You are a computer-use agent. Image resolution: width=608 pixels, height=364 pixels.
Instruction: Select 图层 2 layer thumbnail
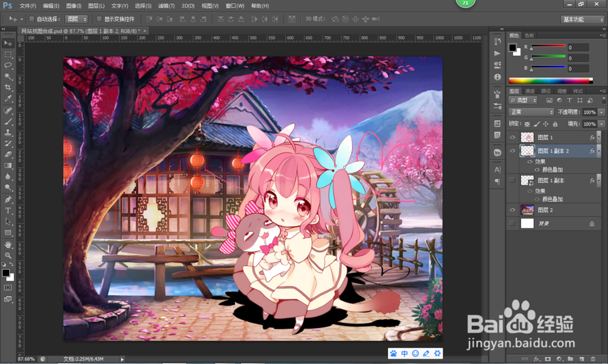[527, 210]
